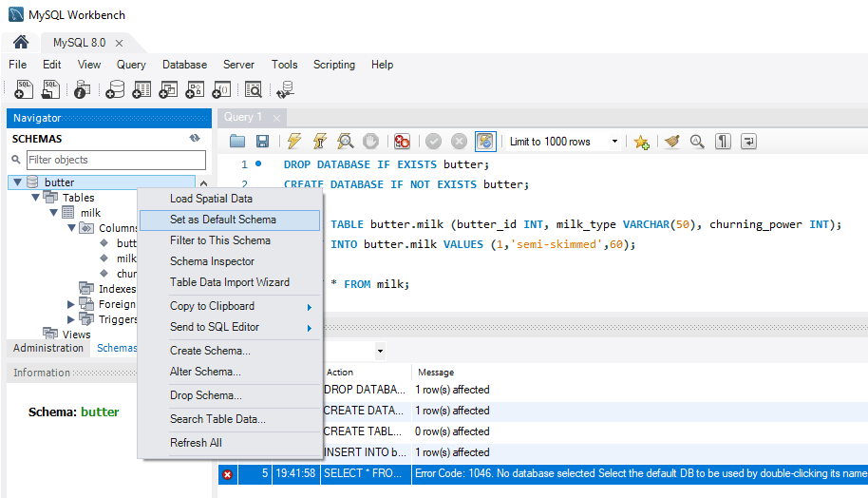Image resolution: width=868 pixels, height=498 pixels.
Task: Save script with floppy disk icon
Action: point(262,142)
